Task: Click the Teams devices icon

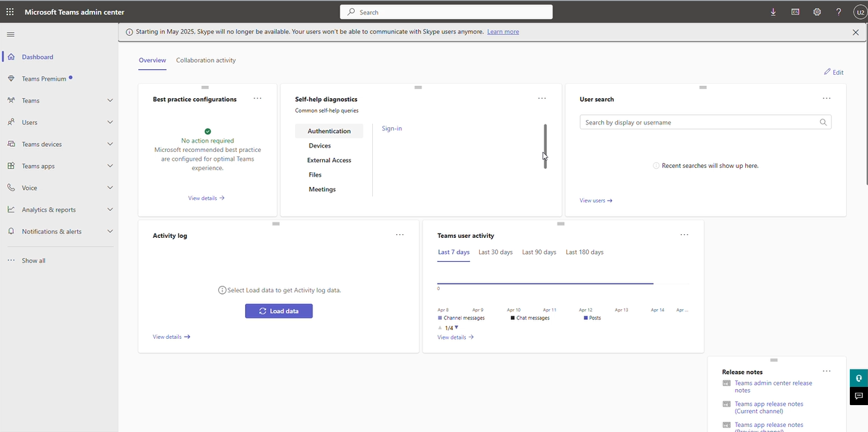Action: point(11,144)
